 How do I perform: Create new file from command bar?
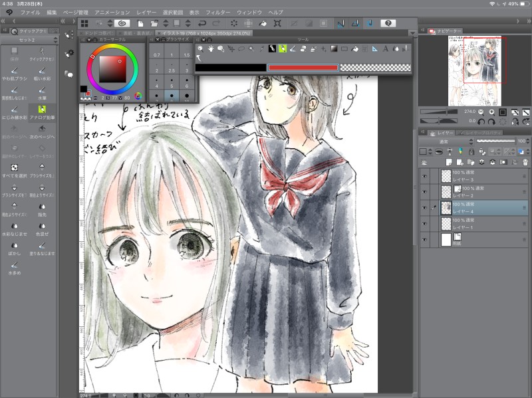(x=140, y=23)
